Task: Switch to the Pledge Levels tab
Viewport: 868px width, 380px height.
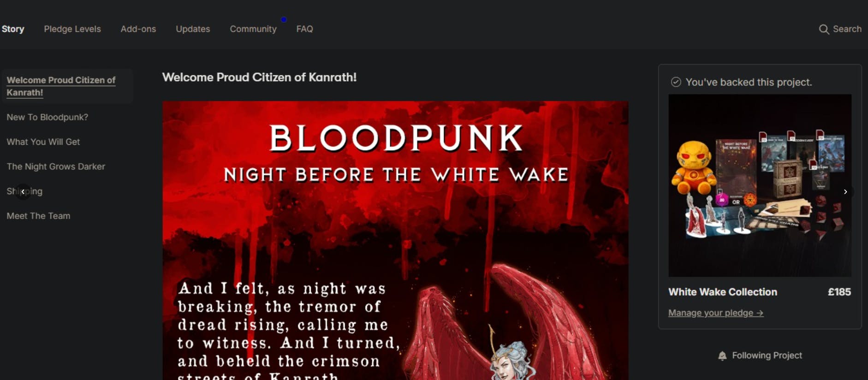Action: [72, 29]
